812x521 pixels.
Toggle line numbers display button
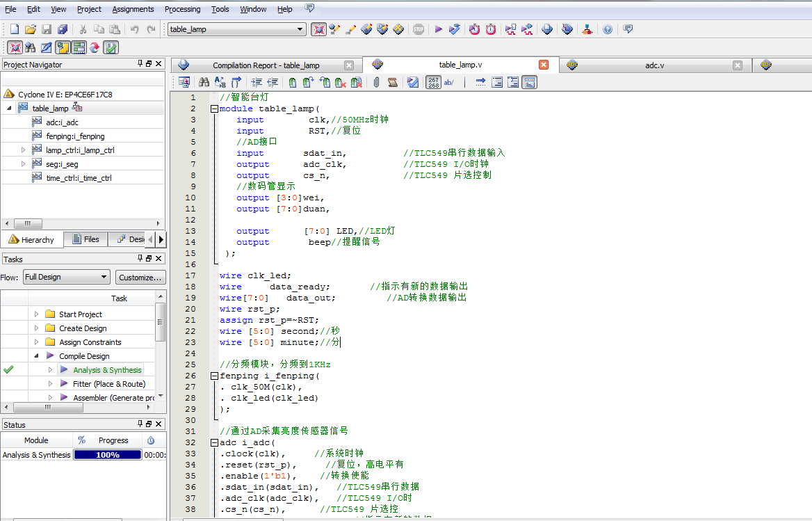[433, 82]
